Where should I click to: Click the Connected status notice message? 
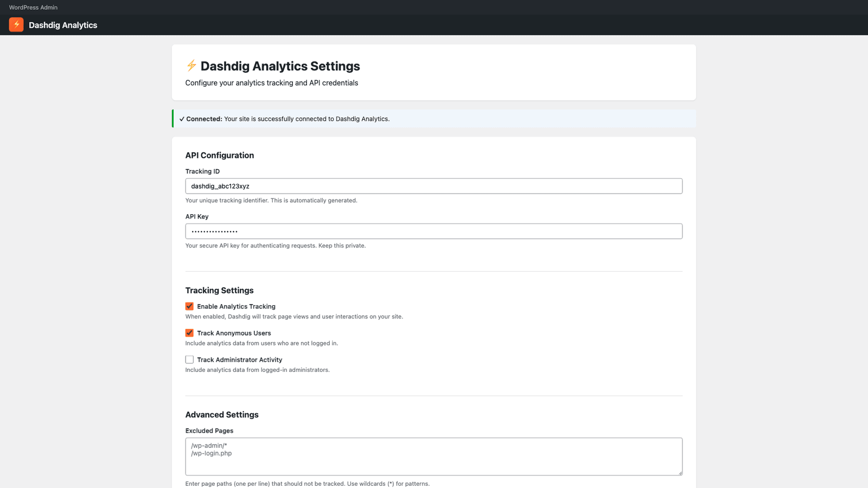[307, 119]
